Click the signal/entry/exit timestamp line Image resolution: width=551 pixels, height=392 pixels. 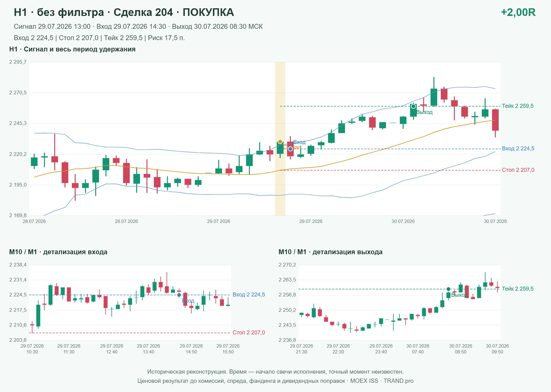[138, 27]
